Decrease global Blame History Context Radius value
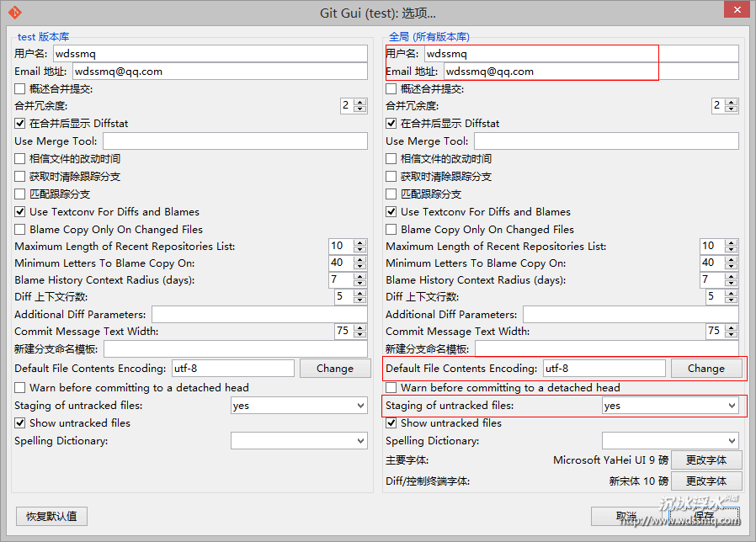 [732, 284]
